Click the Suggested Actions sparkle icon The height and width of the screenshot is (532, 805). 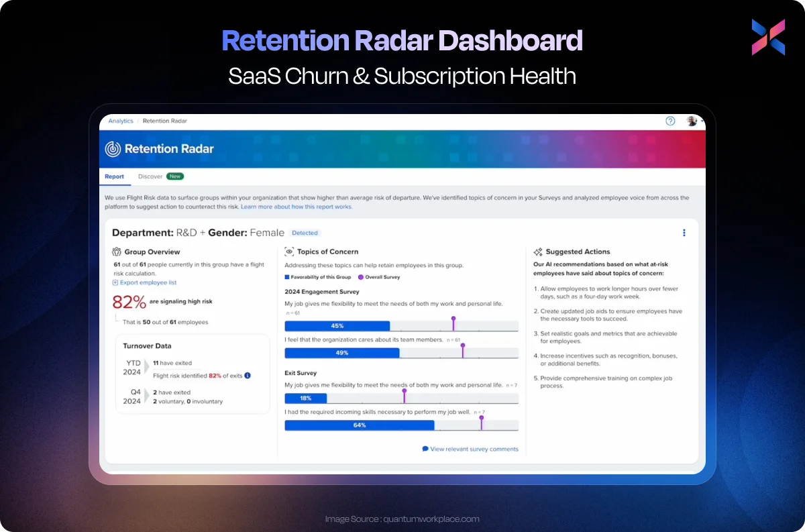pyautogui.click(x=537, y=252)
